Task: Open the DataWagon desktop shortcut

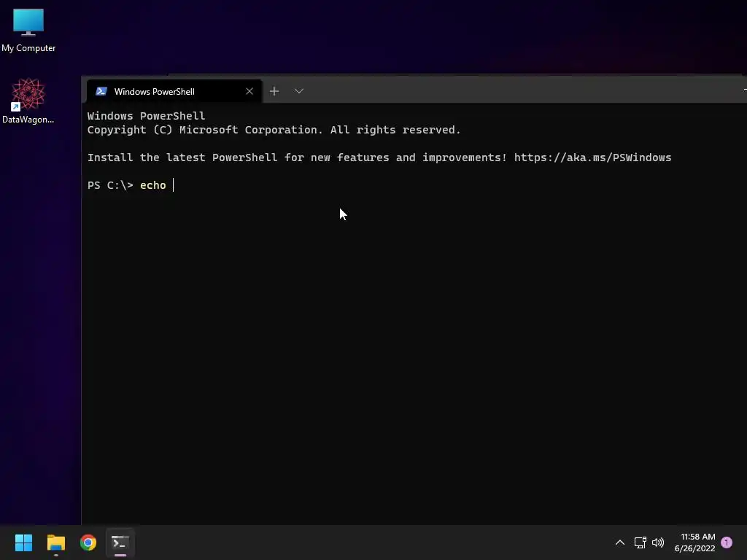Action: click(28, 101)
